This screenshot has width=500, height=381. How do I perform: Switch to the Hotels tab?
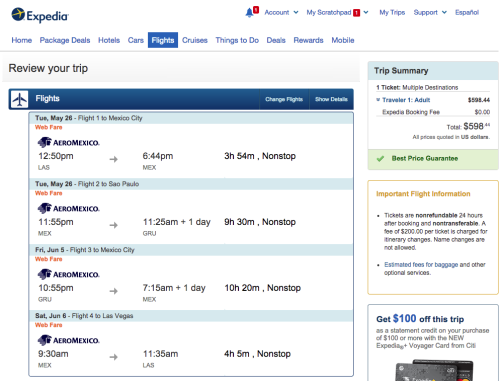click(109, 40)
